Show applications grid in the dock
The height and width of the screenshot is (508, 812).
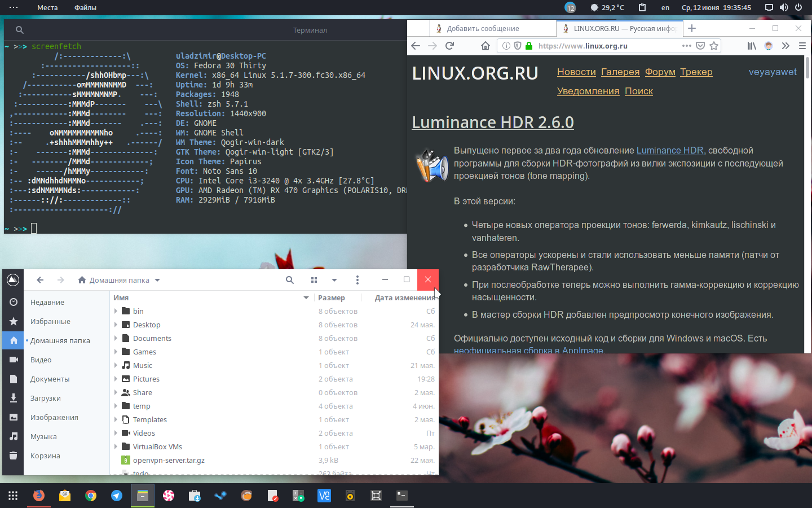13,496
